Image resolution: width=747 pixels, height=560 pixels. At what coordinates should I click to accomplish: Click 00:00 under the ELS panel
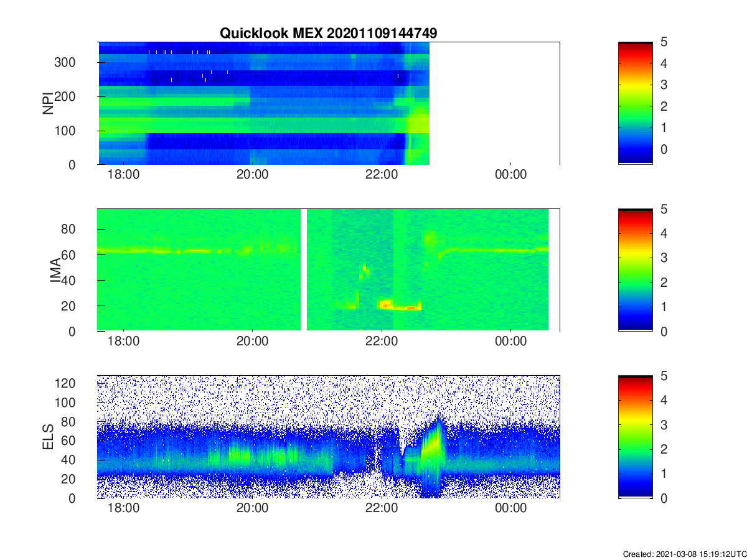coord(510,508)
